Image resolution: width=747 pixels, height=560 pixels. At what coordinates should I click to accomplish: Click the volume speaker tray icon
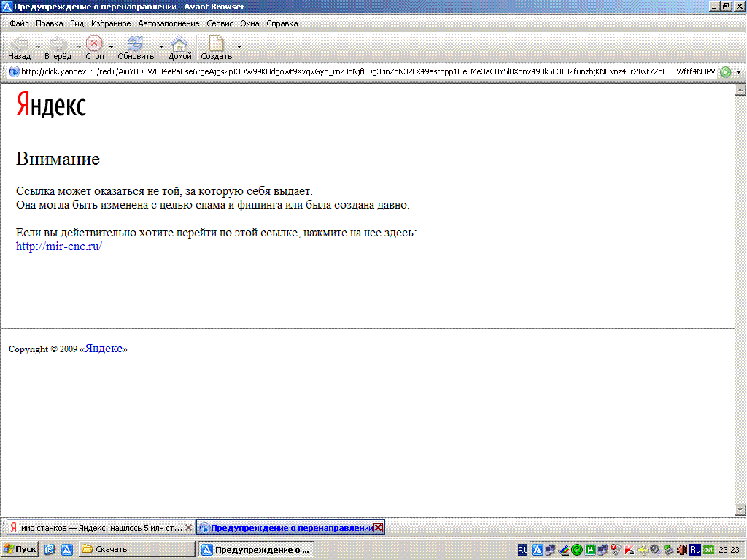(x=682, y=550)
